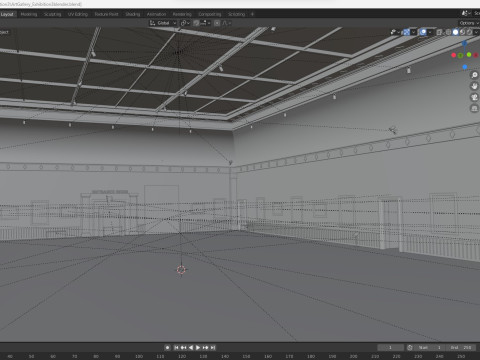Open the Sculpting workspace tab
The height and width of the screenshot is (360, 480).
pos(52,14)
